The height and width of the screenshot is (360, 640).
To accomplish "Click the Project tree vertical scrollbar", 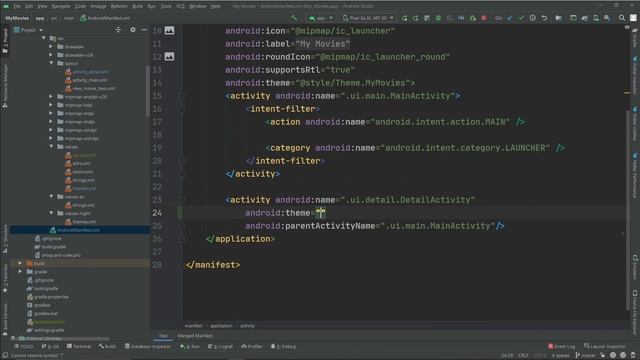I will (x=147, y=92).
